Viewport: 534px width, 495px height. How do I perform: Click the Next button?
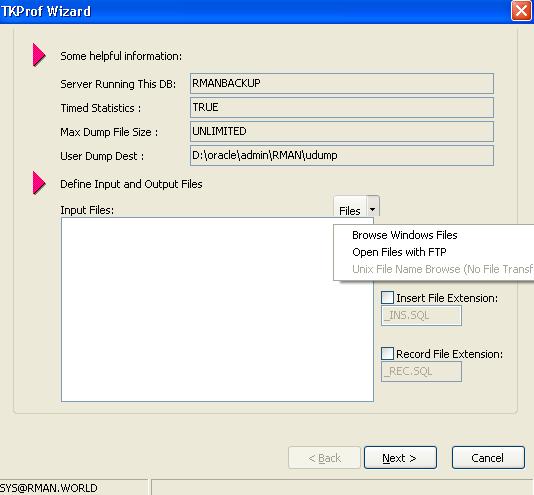pos(400,458)
